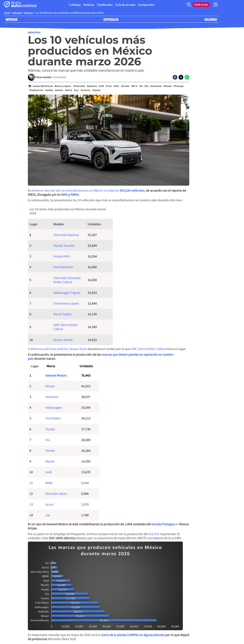Share the article on Facebook
Screen dimensions: 244x644
[175, 77]
